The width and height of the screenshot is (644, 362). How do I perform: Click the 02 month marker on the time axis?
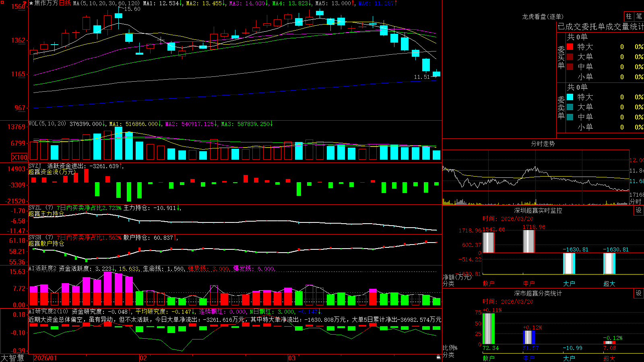(x=143, y=358)
